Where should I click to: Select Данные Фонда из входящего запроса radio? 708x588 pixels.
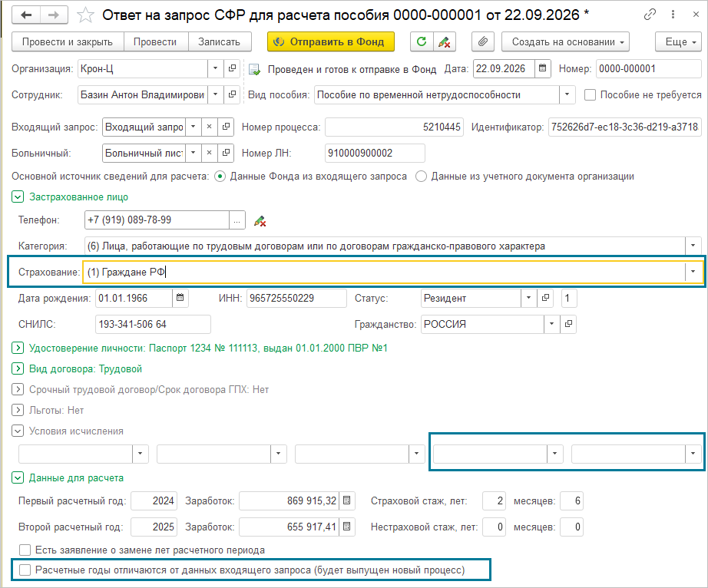click(220, 177)
